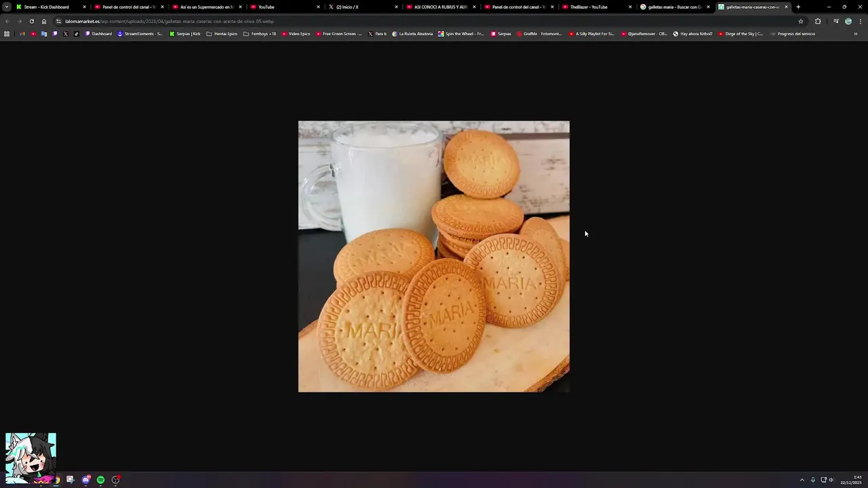This screenshot has height=488, width=868.
Task: Open the GrafMe - Fotomontajes bookmark
Action: tap(539, 34)
